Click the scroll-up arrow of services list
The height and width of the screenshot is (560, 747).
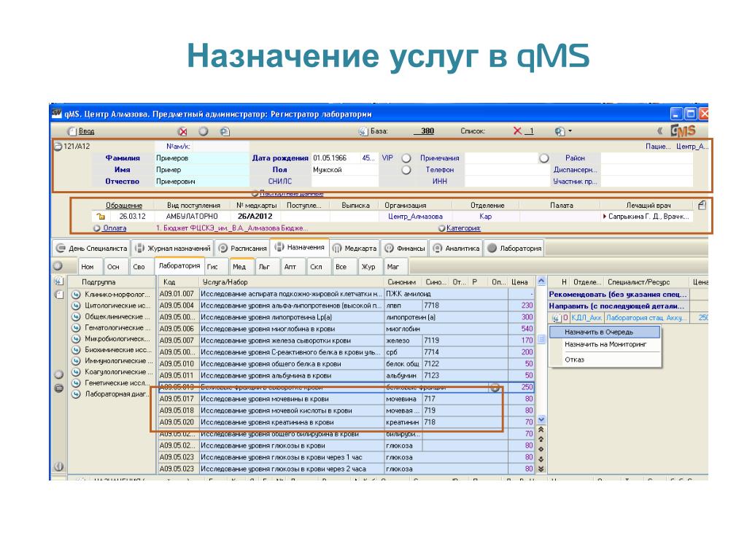coord(541,281)
